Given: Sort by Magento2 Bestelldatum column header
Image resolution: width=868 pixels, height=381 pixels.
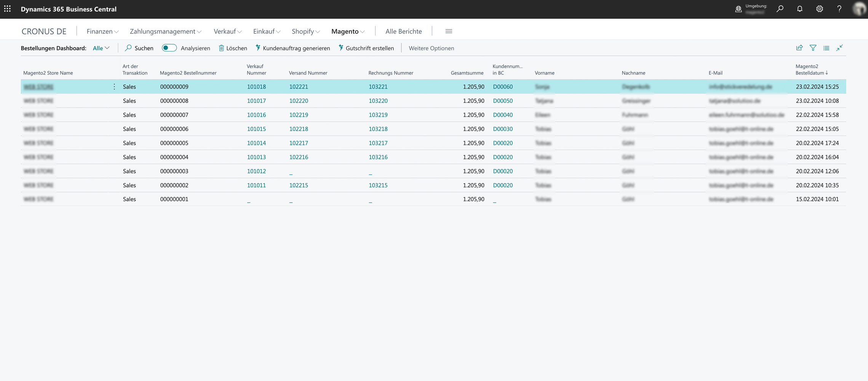Looking at the screenshot, I should 811,69.
